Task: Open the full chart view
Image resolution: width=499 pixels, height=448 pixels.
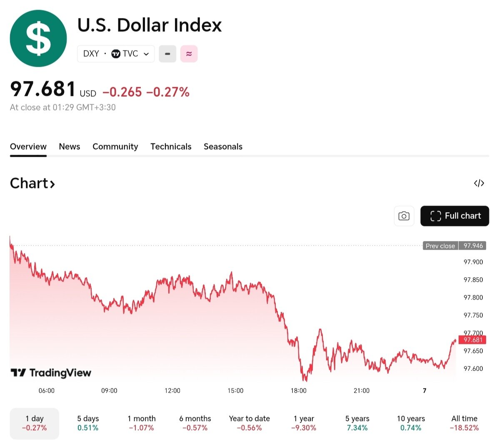Action: click(x=454, y=216)
